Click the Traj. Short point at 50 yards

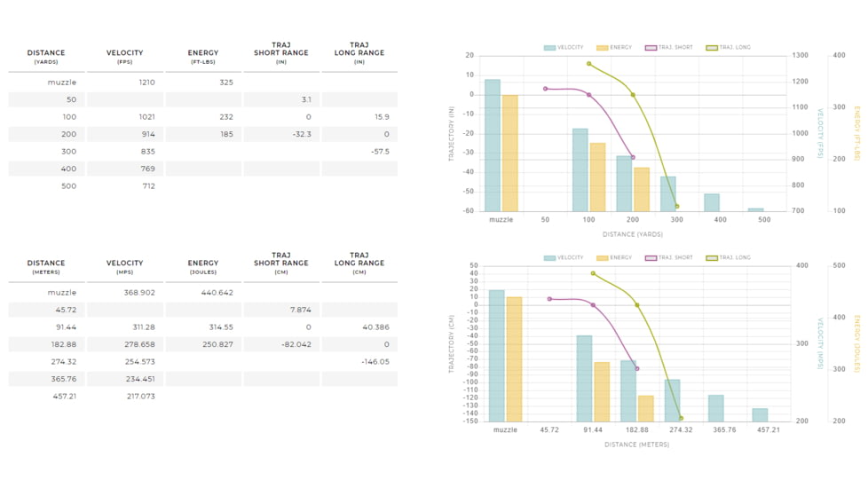coord(545,89)
